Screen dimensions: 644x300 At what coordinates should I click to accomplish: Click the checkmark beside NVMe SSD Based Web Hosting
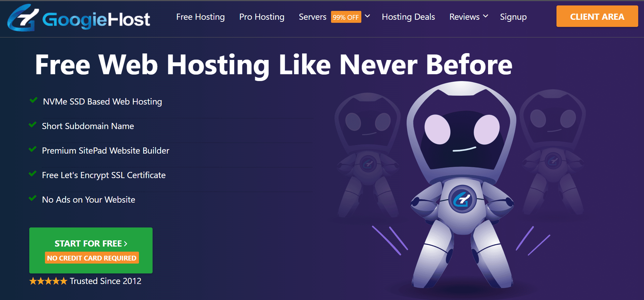33,100
